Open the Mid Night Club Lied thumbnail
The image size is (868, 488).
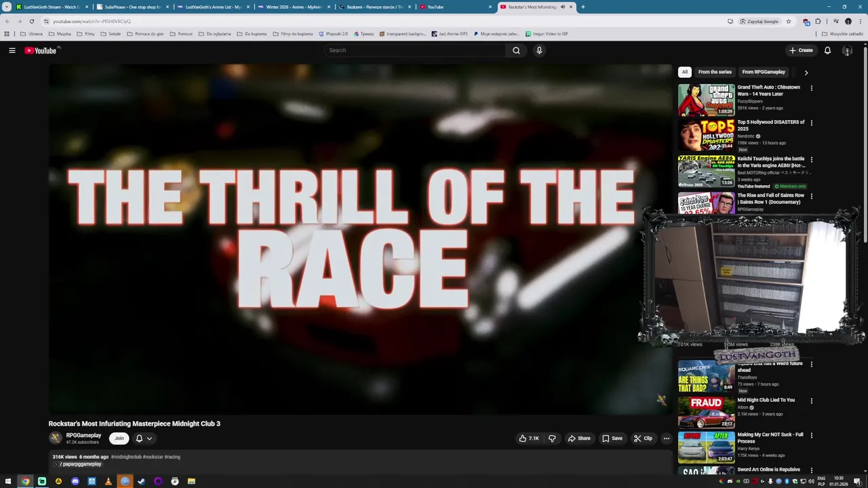pos(706,412)
